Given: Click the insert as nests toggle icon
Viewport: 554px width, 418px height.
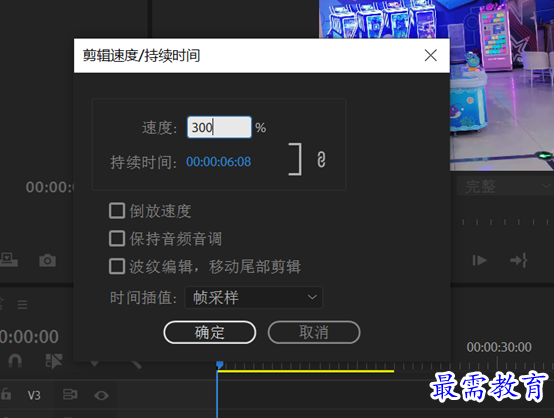Looking at the screenshot, I should 54,361.
